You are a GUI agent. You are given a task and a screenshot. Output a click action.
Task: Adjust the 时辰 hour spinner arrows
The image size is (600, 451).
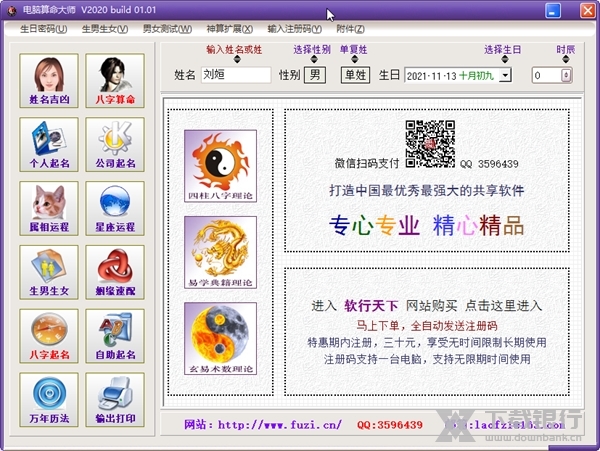(x=566, y=75)
